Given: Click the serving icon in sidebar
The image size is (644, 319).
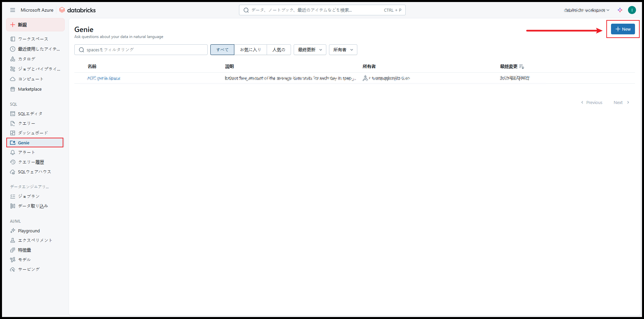Looking at the screenshot, I should (x=13, y=269).
